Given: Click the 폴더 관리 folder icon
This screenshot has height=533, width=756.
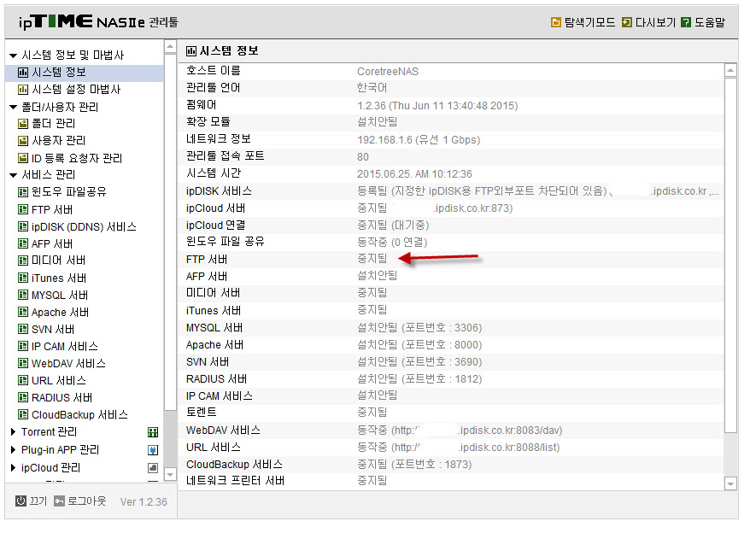Looking at the screenshot, I should pos(23,124).
